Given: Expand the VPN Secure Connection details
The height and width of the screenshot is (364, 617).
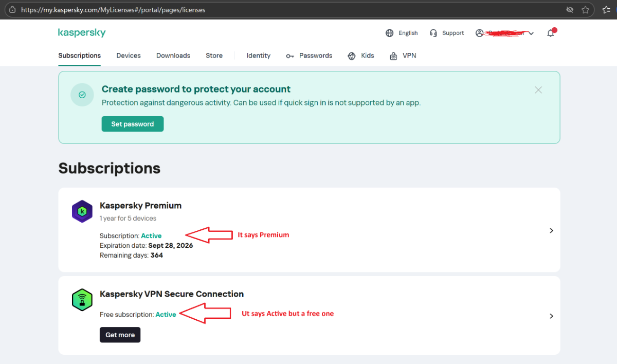Looking at the screenshot, I should pyautogui.click(x=551, y=316).
